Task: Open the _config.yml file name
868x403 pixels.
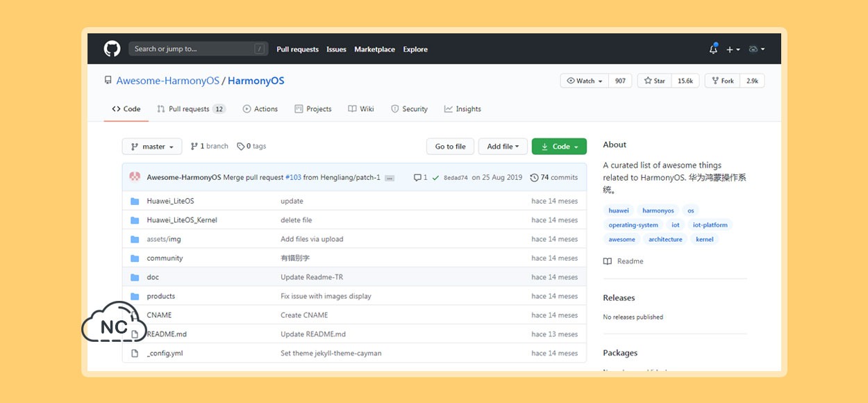Action: (x=165, y=353)
